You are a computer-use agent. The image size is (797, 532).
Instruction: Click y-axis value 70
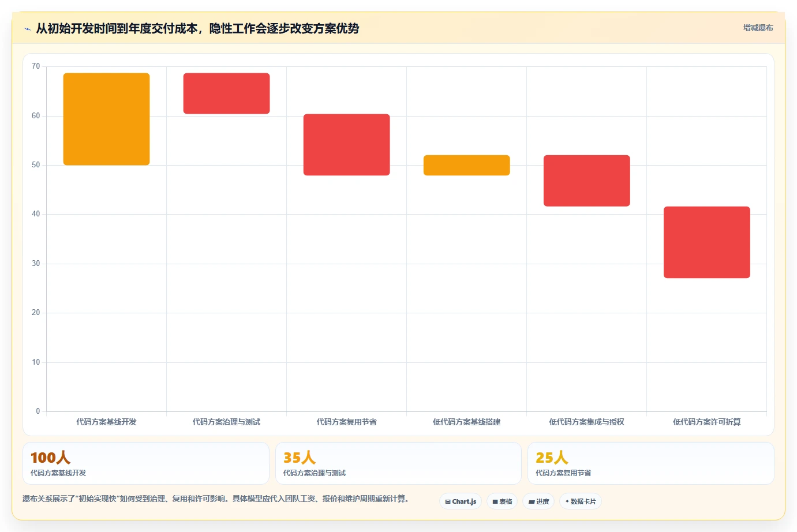tap(36, 66)
